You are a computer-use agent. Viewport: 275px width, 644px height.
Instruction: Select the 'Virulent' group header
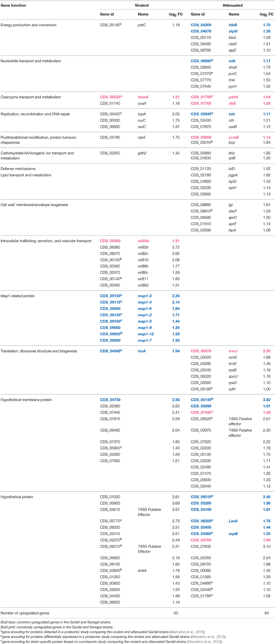(142, 5)
